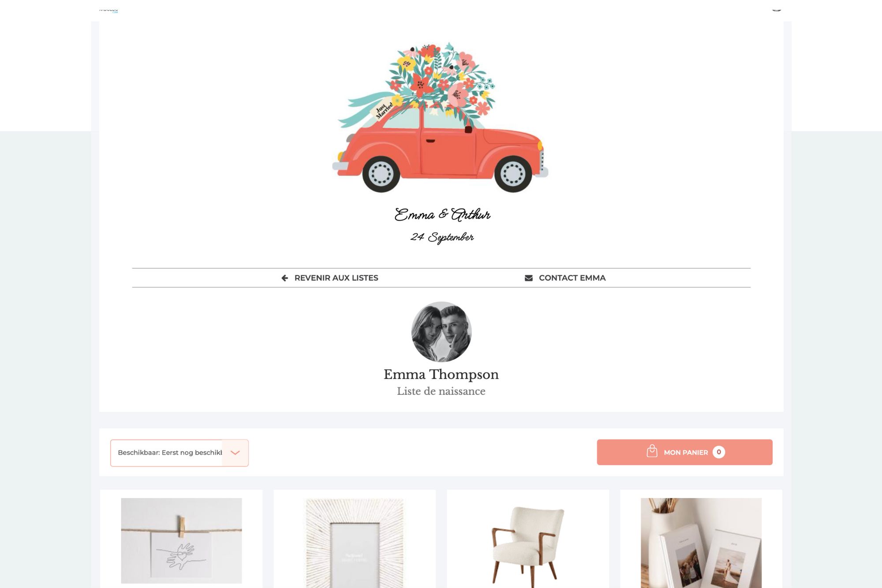Click the back arrow icon beside Revenir aux listes
Viewport: 882px width, 588px height.
[x=285, y=278]
